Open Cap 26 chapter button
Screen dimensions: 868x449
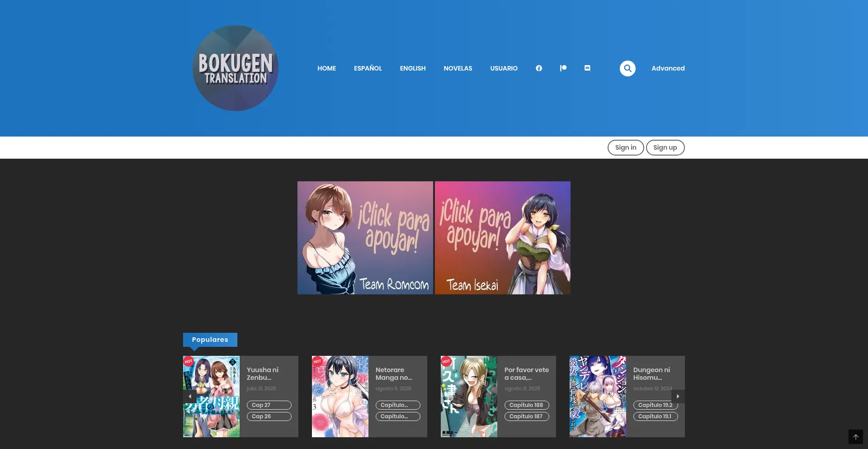point(269,416)
